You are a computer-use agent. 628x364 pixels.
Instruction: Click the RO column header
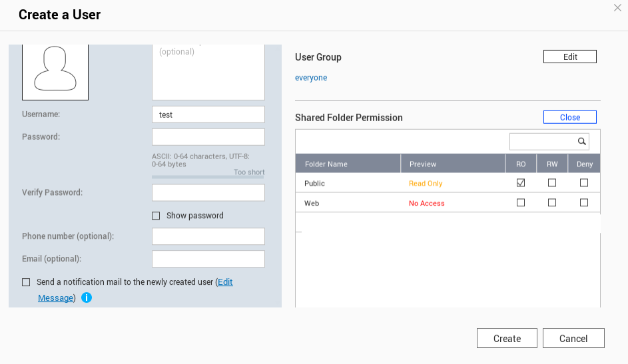[x=521, y=164]
